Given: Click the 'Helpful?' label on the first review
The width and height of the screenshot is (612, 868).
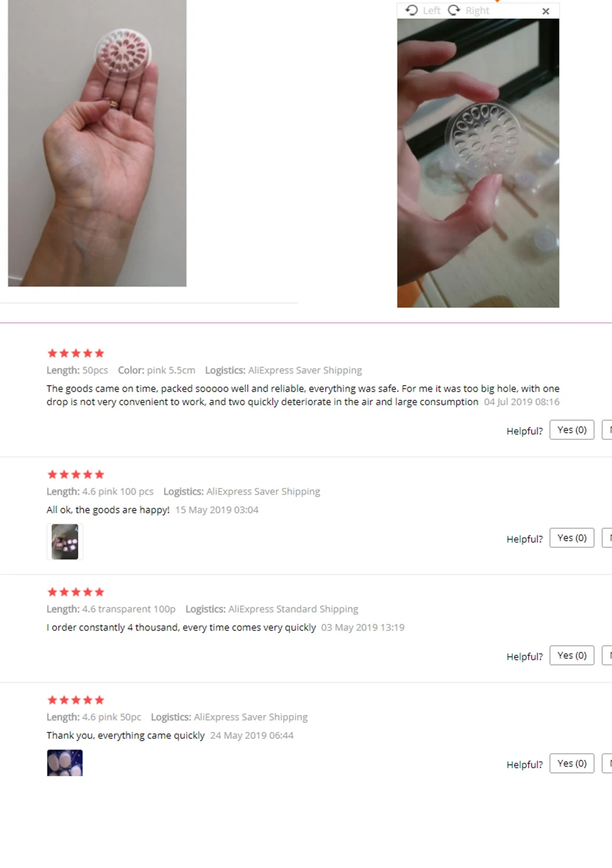Looking at the screenshot, I should click(x=524, y=431).
